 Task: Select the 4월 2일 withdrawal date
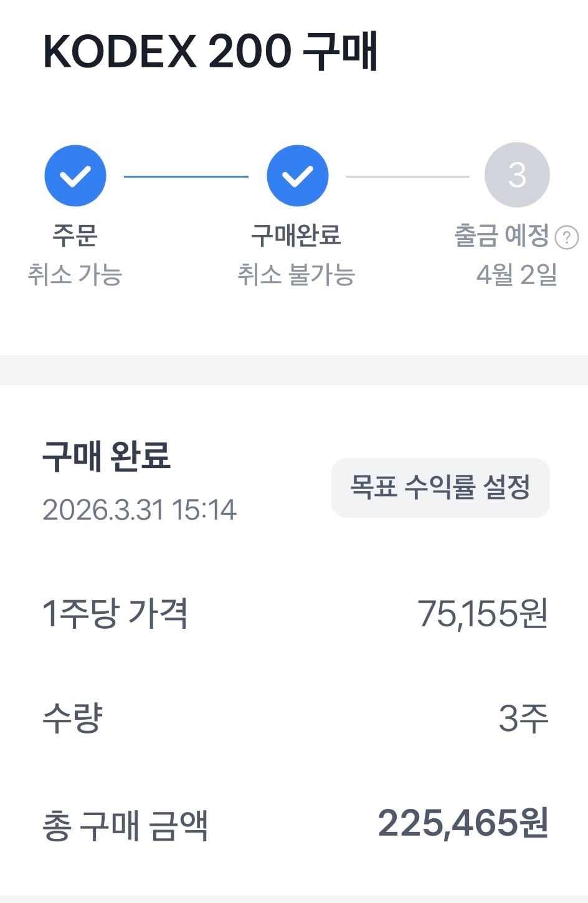point(517,274)
